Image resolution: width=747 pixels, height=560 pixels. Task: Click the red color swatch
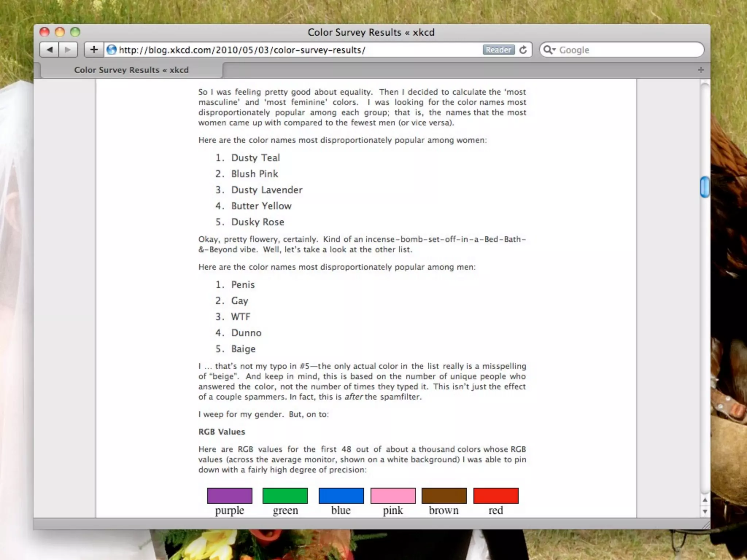tap(496, 495)
